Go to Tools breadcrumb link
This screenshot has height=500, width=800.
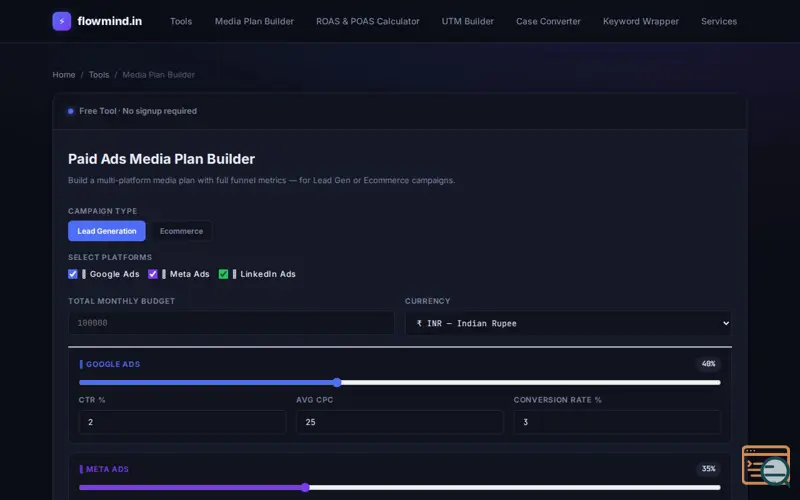[x=99, y=75]
